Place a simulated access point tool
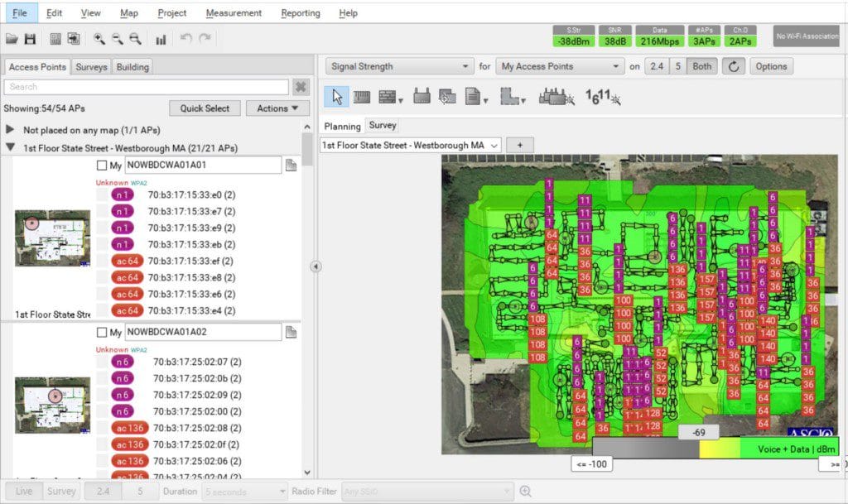Image resolution: width=848 pixels, height=504 pixels. coord(422,97)
